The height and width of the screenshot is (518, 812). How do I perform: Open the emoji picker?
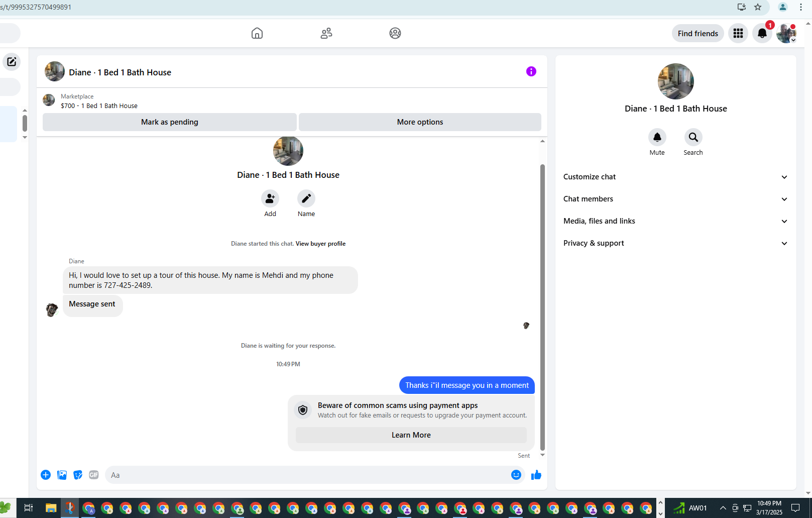[x=516, y=475]
